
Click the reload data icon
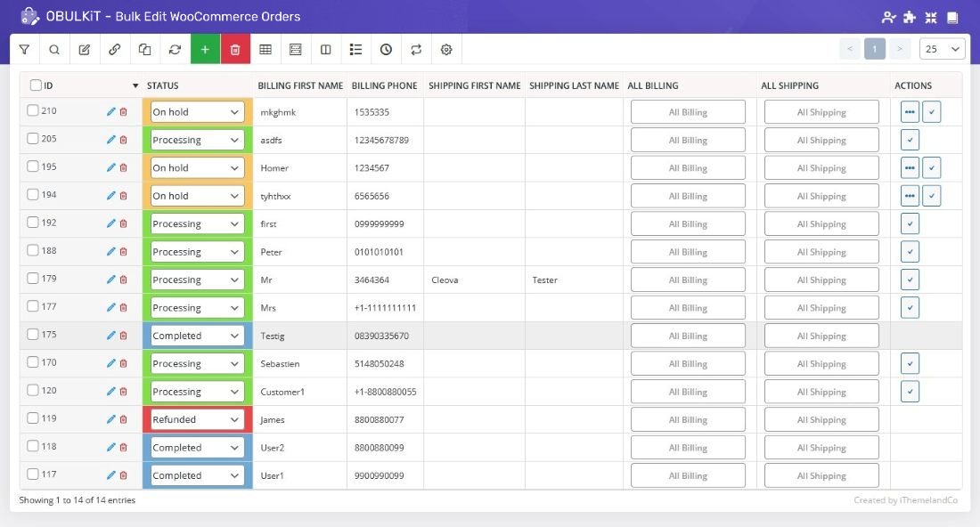tap(175, 50)
